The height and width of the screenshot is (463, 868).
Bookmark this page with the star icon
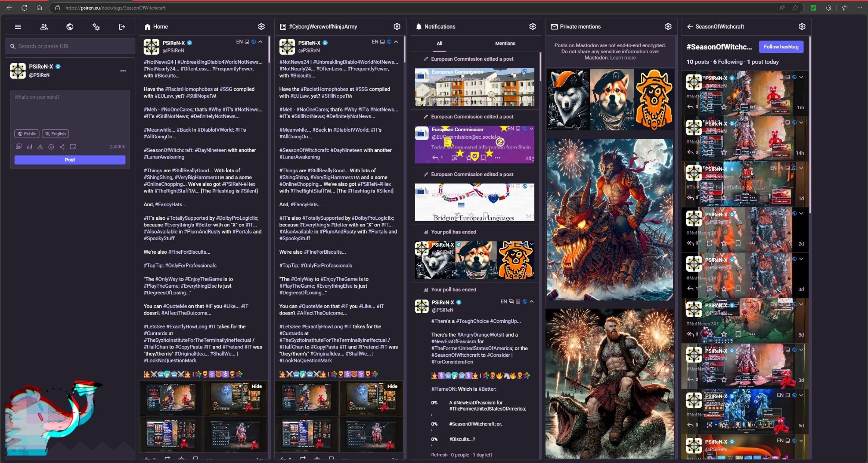pyautogui.click(x=795, y=7)
